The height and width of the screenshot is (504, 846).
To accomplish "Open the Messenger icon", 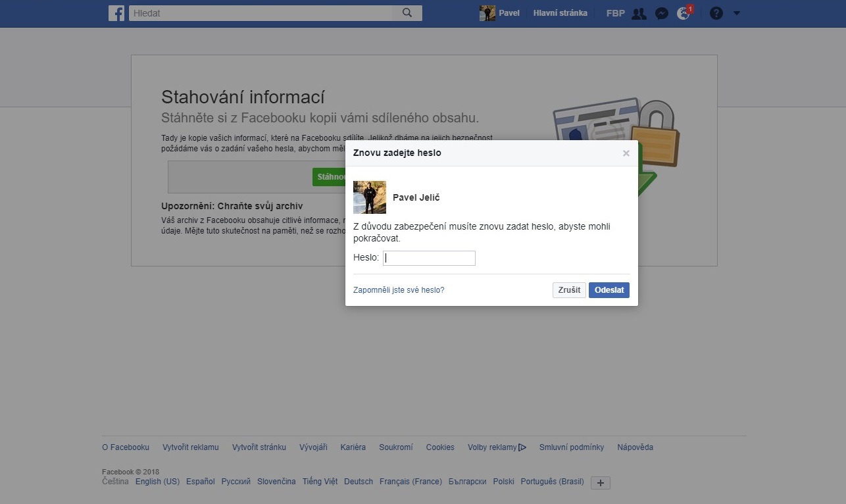I will (x=662, y=13).
